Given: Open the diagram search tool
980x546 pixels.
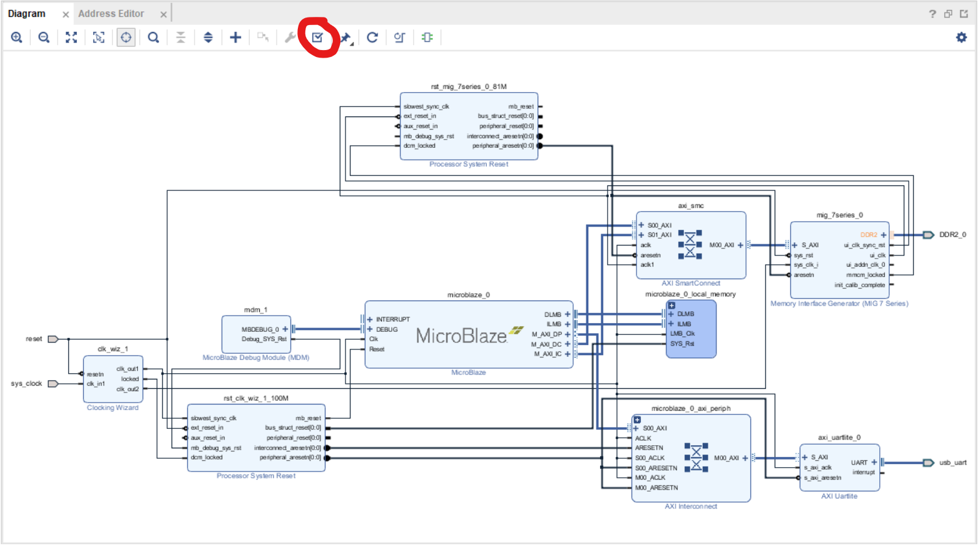Looking at the screenshot, I should tap(153, 37).
